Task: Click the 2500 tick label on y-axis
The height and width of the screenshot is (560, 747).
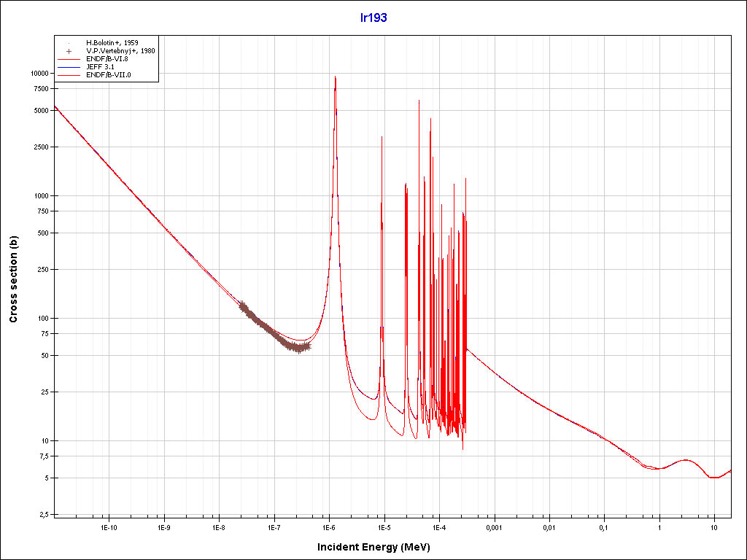Action: click(40, 147)
